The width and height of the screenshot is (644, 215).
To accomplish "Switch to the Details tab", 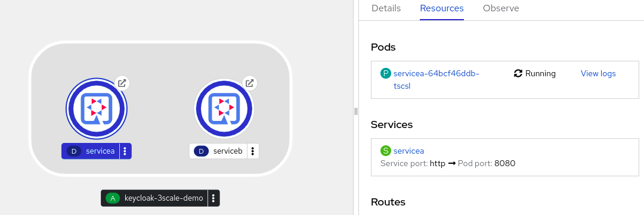I will pyautogui.click(x=386, y=8).
